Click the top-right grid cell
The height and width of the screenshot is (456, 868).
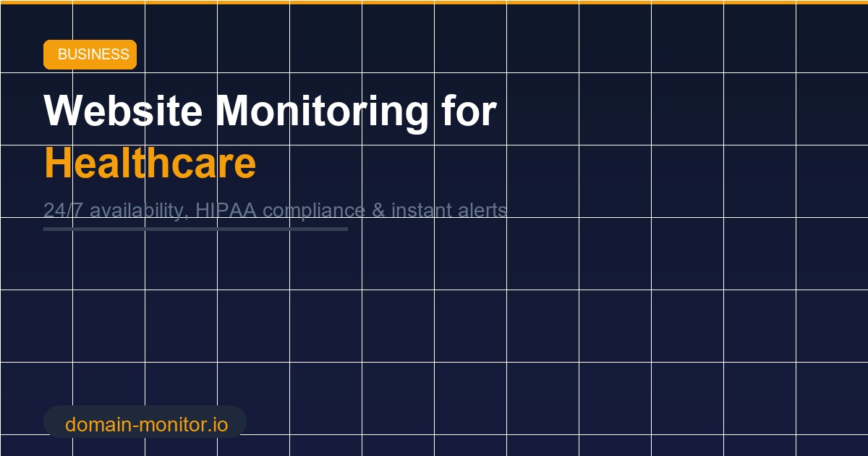[832, 36]
